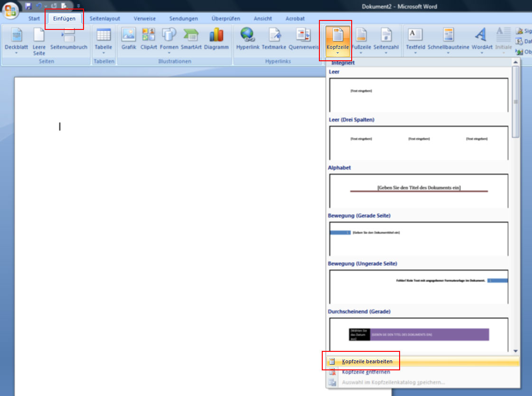Open the Fußzeile footer gallery

[x=361, y=41]
